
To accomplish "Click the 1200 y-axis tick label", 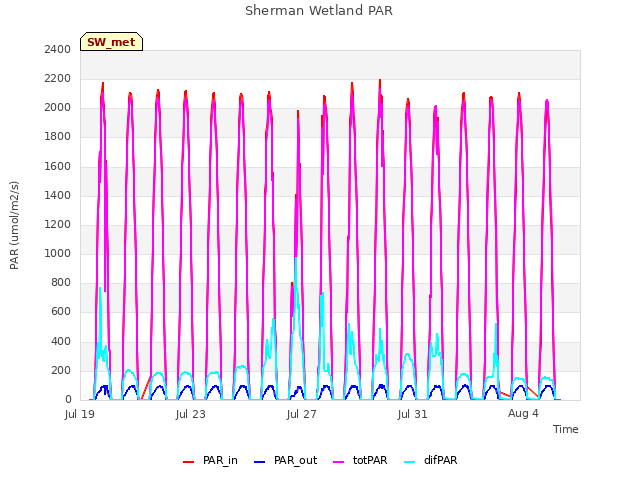I will pos(58,224).
